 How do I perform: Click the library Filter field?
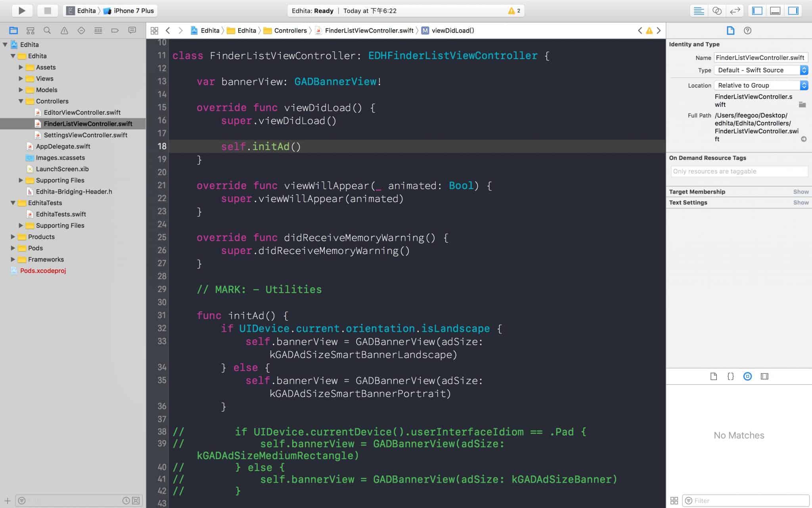pyautogui.click(x=745, y=500)
